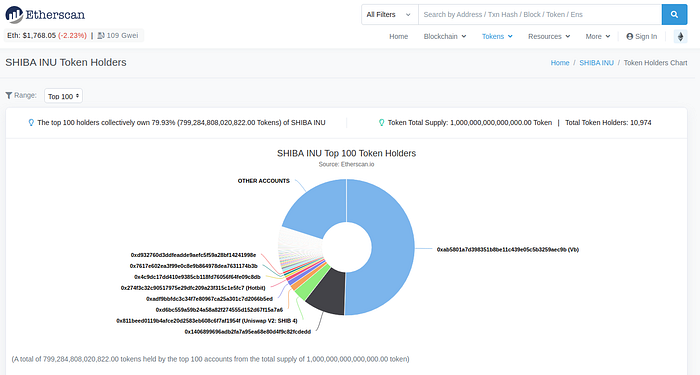Click the chart title SHIBA INU Top 100 Token Holders
The height and width of the screenshot is (375, 700).
tap(346, 153)
